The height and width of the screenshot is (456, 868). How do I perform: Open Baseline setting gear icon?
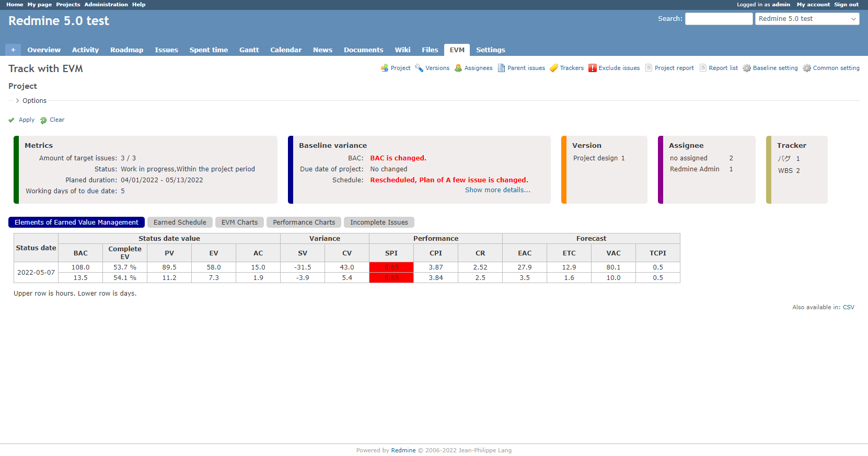click(x=747, y=68)
